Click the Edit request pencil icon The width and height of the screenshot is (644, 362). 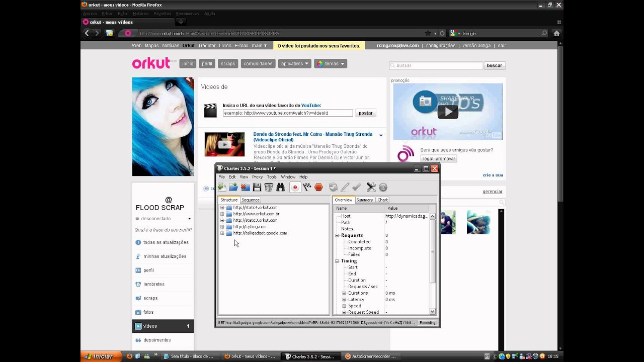click(345, 187)
